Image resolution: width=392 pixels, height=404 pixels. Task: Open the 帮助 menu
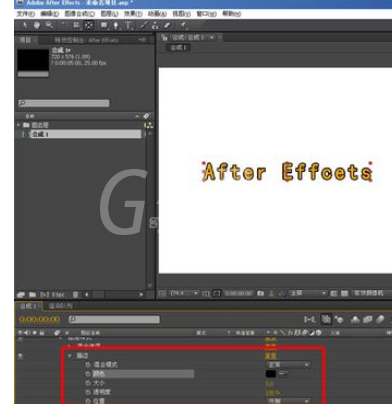click(x=232, y=14)
